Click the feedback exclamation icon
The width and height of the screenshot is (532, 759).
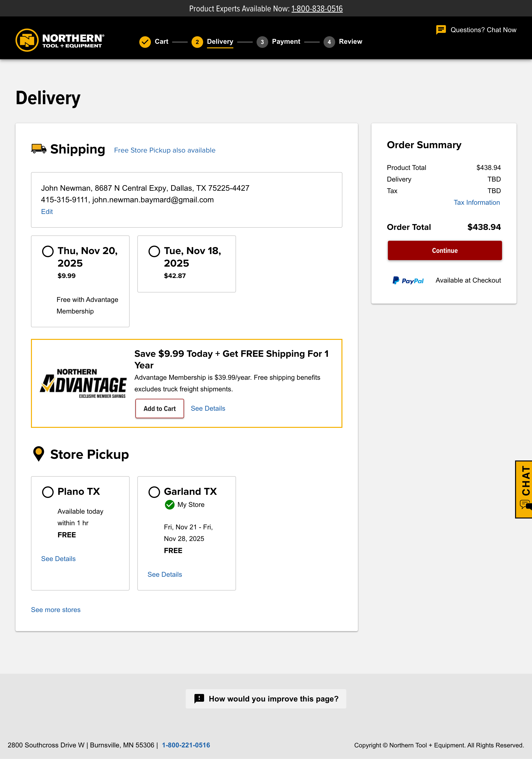click(x=199, y=699)
